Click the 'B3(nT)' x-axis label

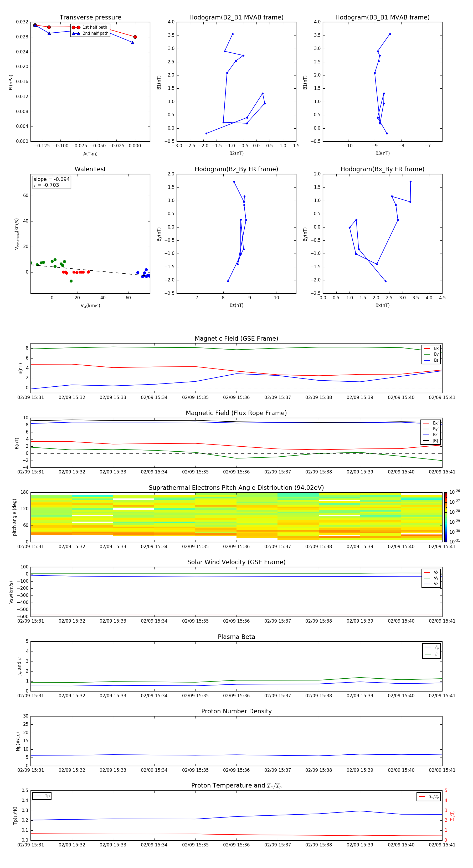[382, 154]
